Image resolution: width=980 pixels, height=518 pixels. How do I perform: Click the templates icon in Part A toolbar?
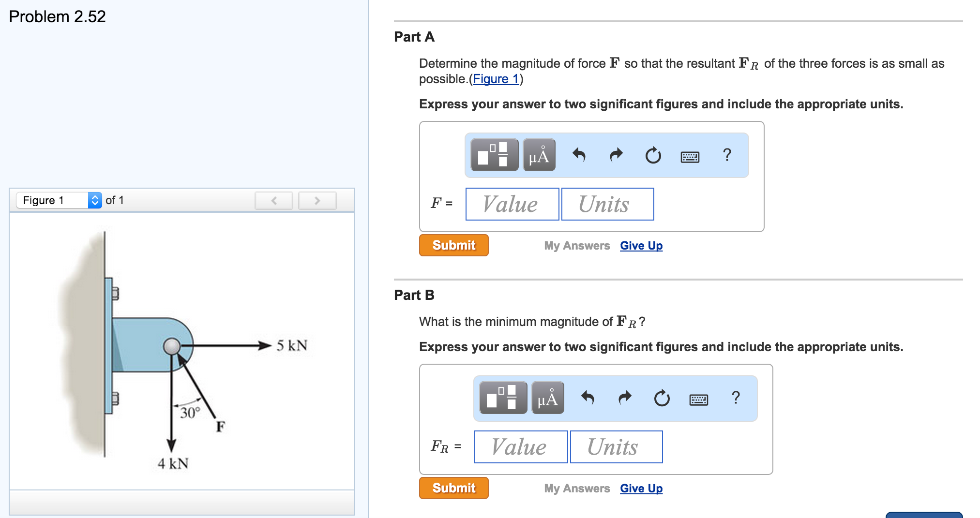pos(494,155)
